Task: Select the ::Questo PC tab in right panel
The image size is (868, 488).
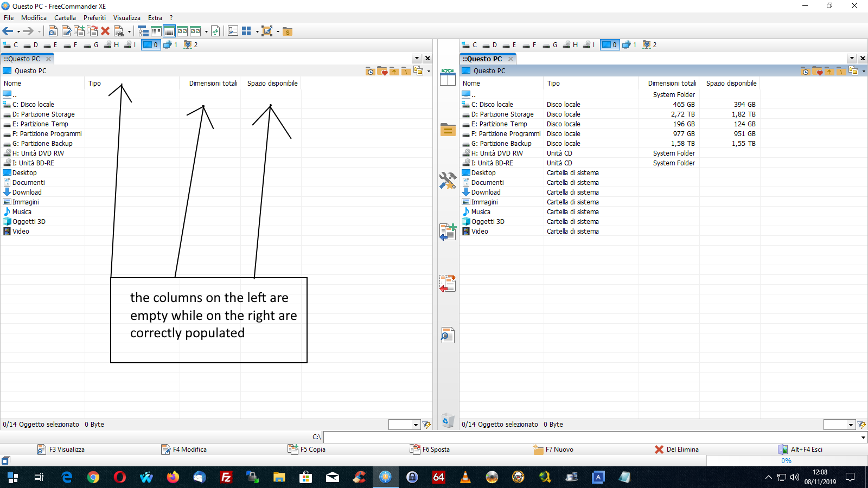Action: [x=482, y=59]
